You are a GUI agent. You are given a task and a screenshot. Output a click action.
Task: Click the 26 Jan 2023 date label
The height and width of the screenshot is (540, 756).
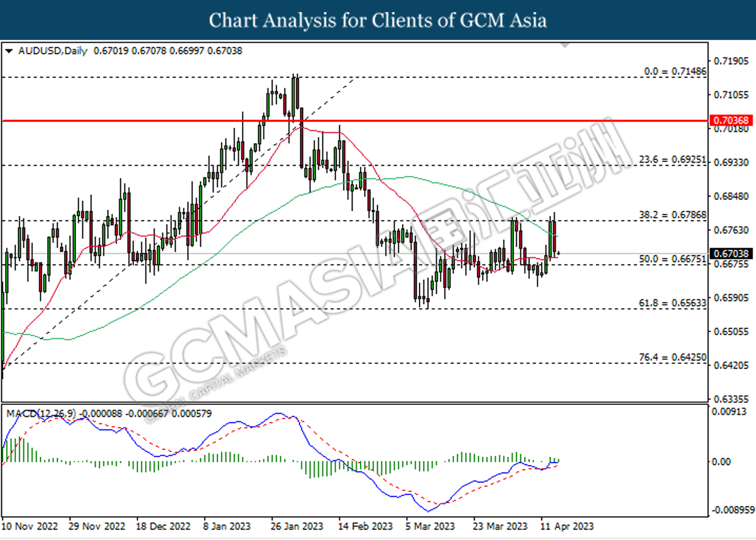(x=297, y=526)
